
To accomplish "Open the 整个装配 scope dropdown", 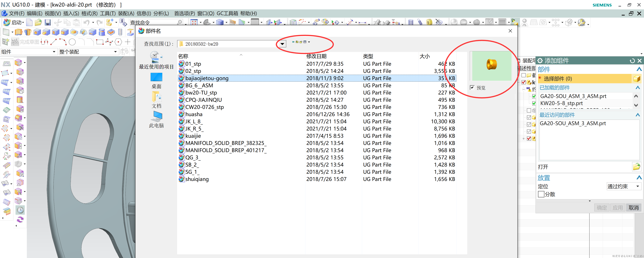I will (115, 52).
